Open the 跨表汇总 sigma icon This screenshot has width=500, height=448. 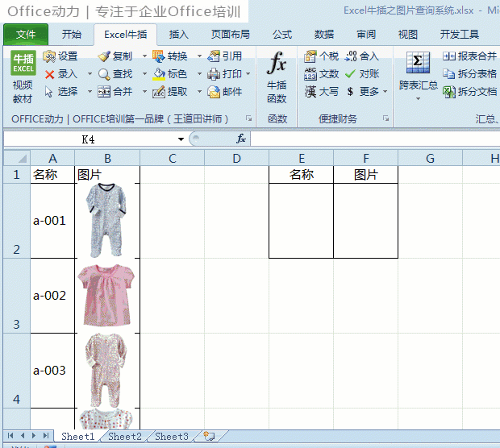click(418, 63)
